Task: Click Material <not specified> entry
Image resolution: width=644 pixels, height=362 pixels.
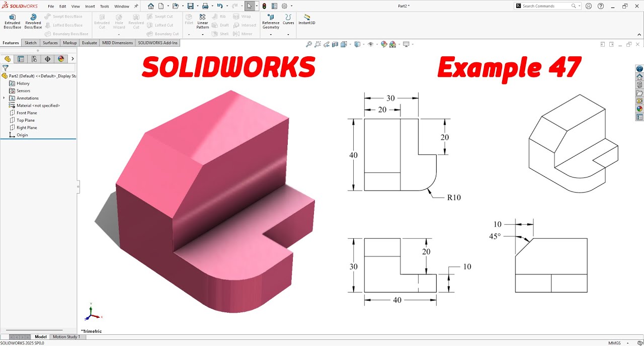Action: pos(35,106)
